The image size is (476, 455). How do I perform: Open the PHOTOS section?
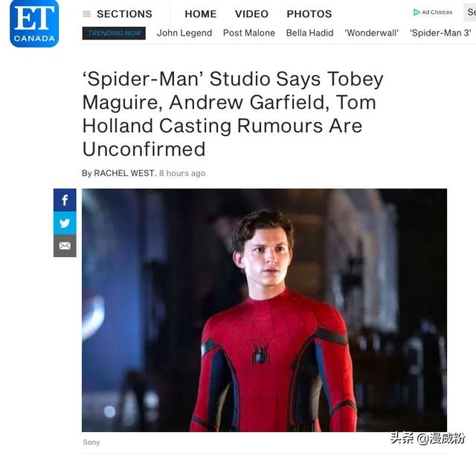(309, 14)
